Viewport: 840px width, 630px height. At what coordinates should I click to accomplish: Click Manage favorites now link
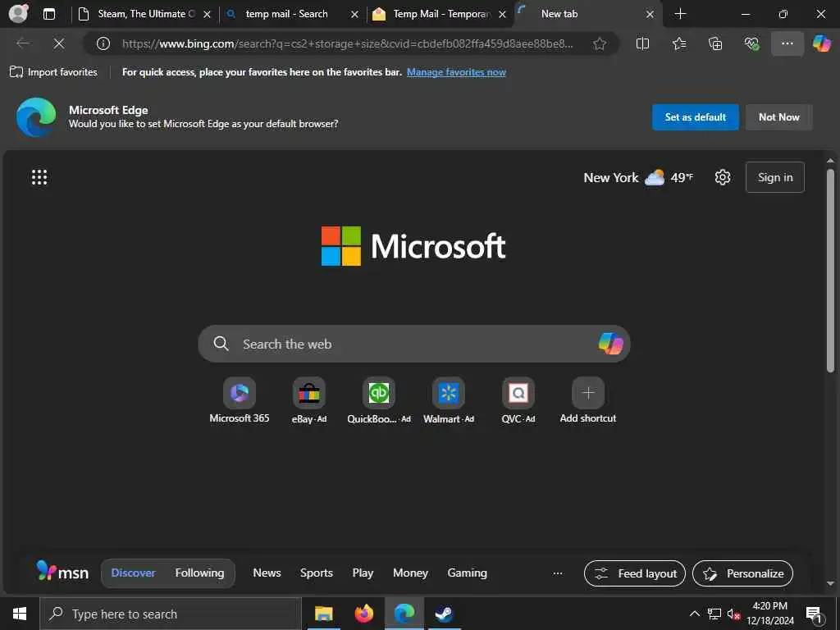coord(456,72)
